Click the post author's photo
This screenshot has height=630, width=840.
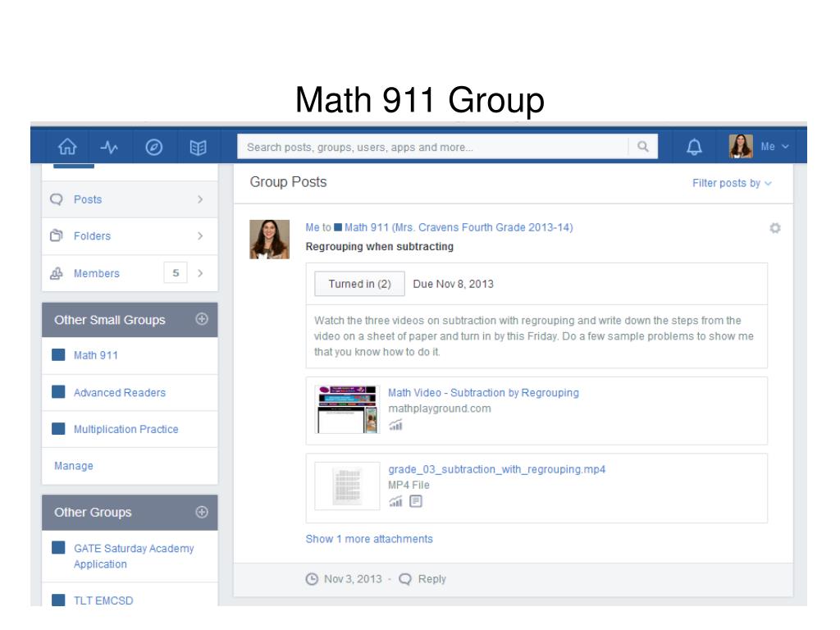[x=269, y=240]
